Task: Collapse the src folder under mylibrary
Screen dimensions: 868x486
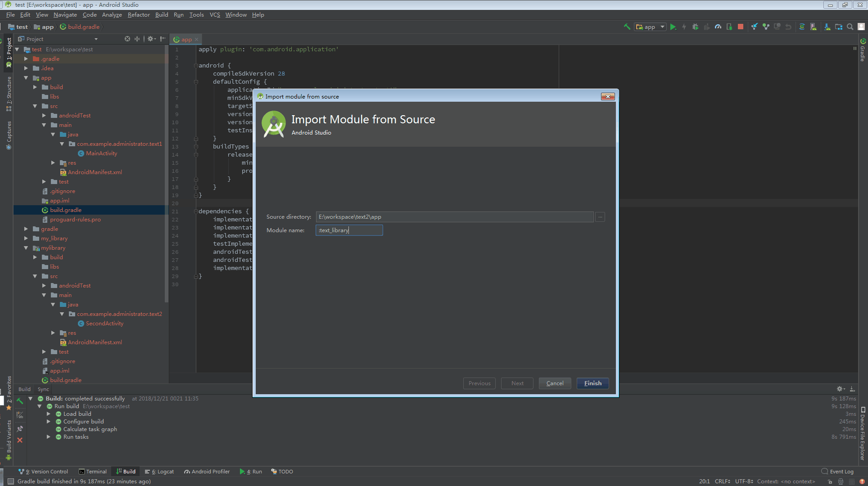Action: [x=35, y=276]
